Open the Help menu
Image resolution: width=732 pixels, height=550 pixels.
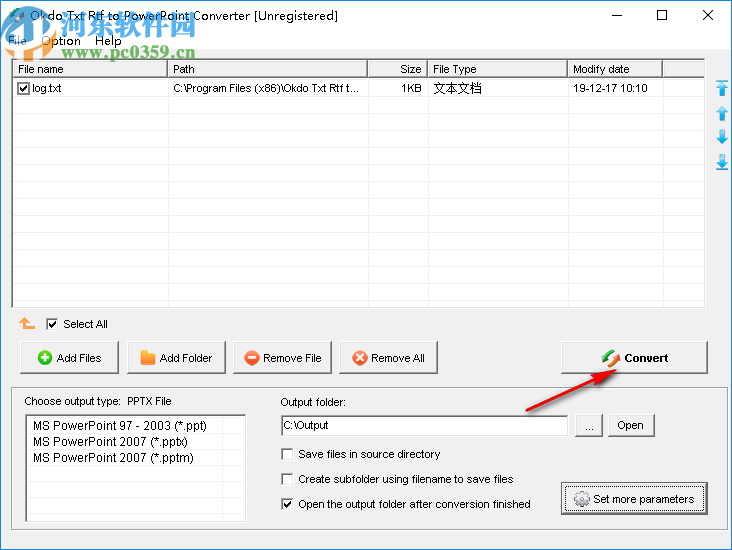(108, 41)
